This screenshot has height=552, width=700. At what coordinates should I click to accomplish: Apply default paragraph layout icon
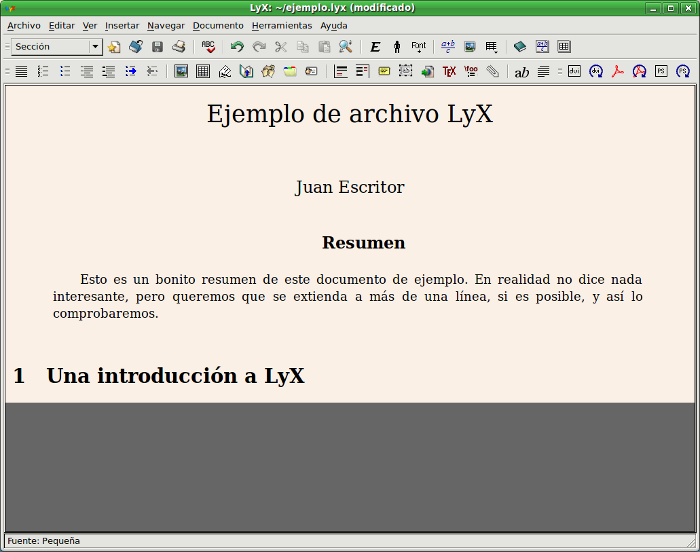21,71
